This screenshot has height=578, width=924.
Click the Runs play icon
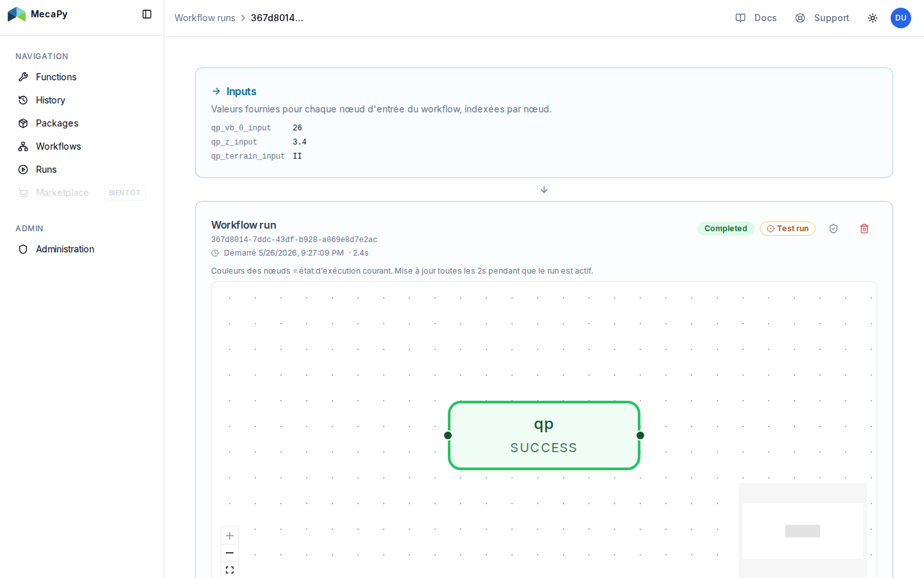pos(23,170)
